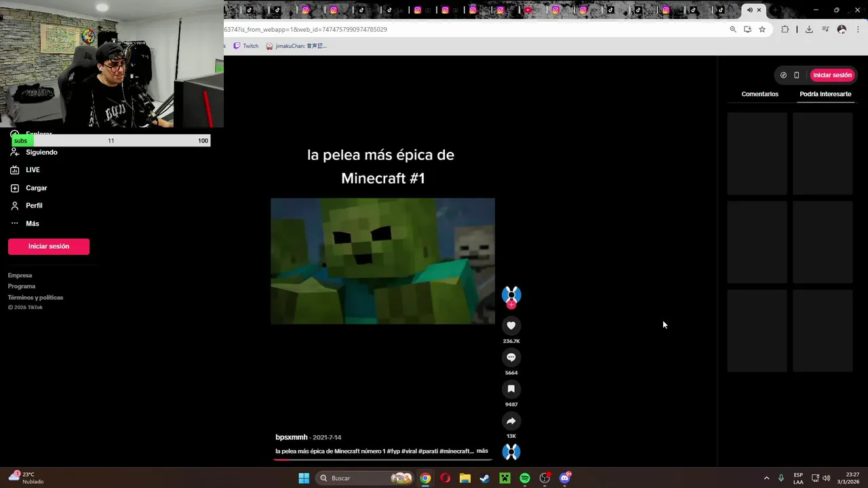Viewport: 868px width, 488px height.
Task: Open the weather widget showing 23°C
Action: pyautogui.click(x=26, y=478)
